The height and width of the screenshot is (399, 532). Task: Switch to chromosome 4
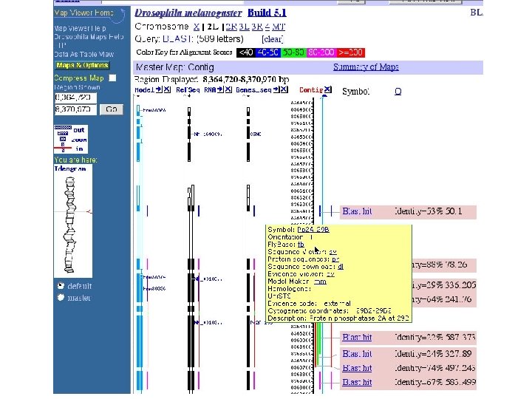(x=267, y=27)
